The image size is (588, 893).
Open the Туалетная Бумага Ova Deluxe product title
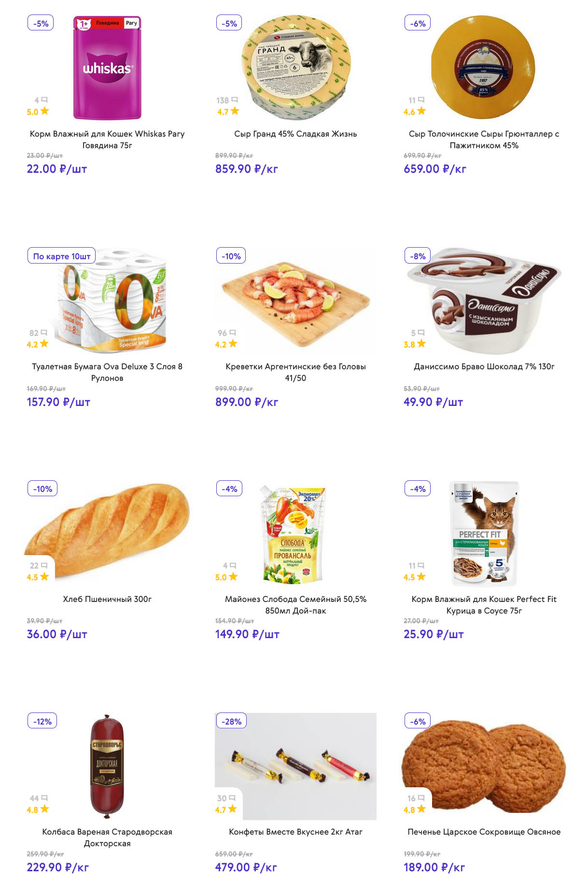pos(107,372)
